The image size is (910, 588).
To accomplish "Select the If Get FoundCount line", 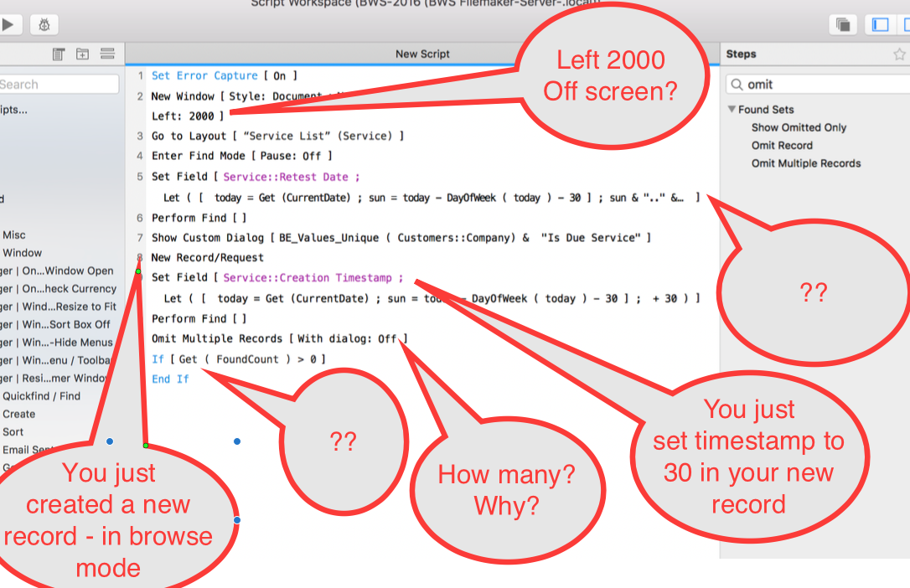I will (x=239, y=359).
